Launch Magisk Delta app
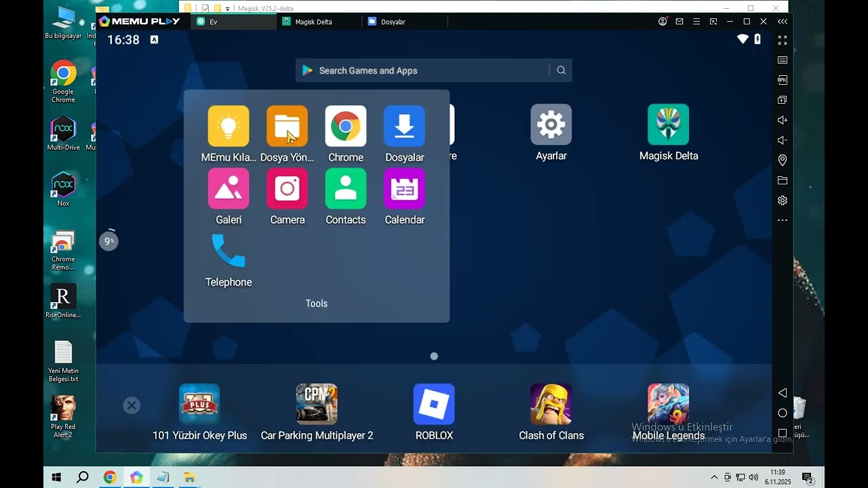868x488 pixels. tap(668, 125)
